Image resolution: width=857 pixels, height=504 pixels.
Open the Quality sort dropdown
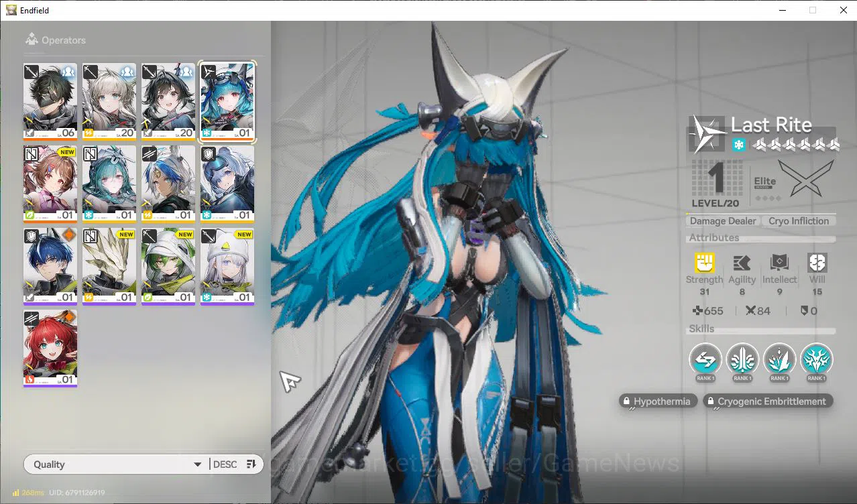(115, 464)
